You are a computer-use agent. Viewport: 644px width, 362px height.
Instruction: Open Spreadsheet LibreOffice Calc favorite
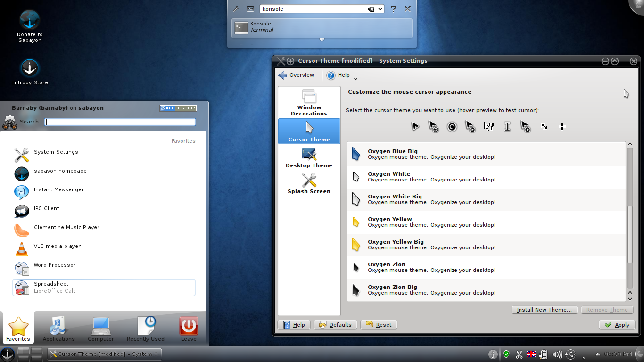104,288
